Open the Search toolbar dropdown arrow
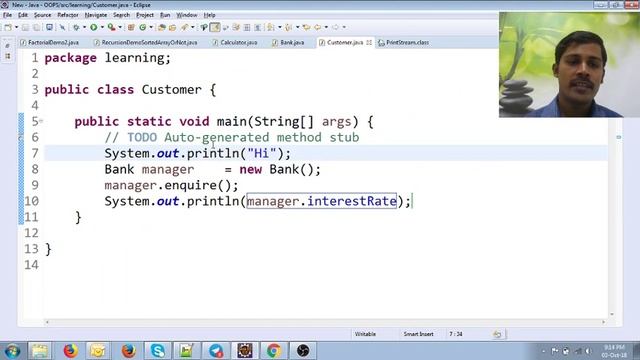This screenshot has width=640, height=360. [193, 27]
